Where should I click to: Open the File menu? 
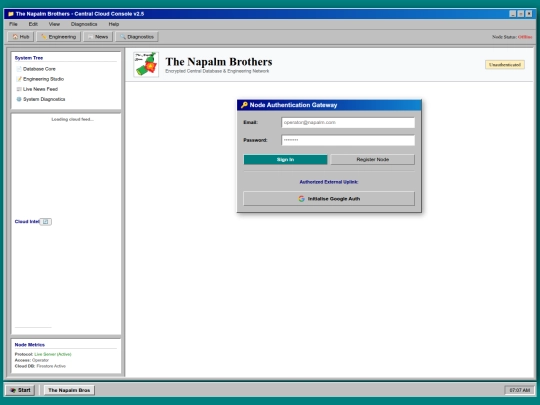coord(13,24)
